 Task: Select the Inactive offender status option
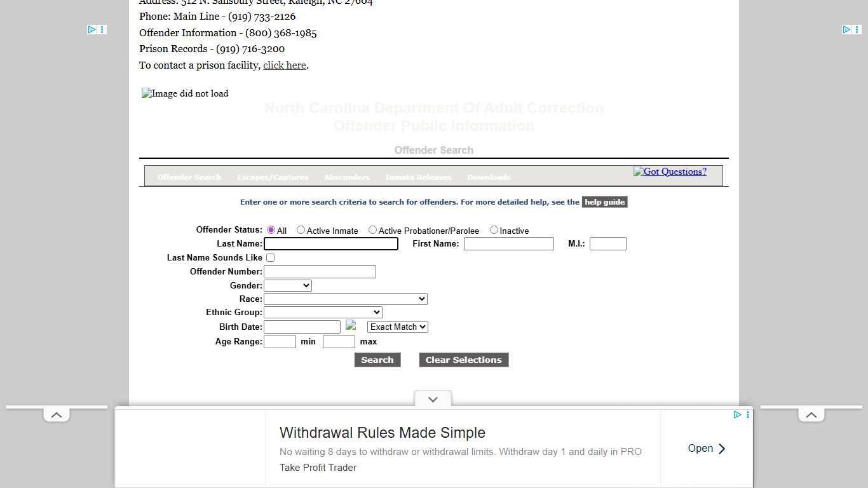point(494,229)
